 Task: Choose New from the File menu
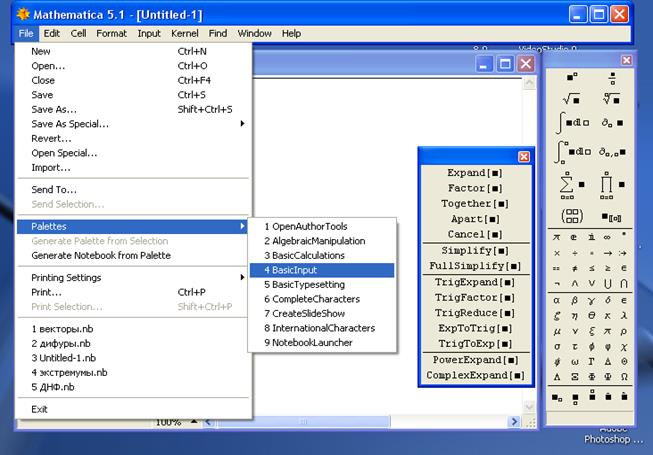pyautogui.click(x=133, y=51)
